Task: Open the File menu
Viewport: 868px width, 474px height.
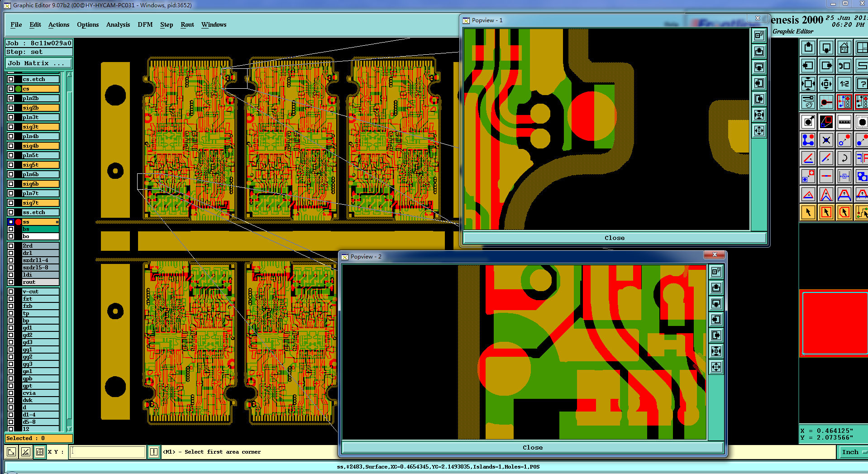Action: click(x=16, y=24)
